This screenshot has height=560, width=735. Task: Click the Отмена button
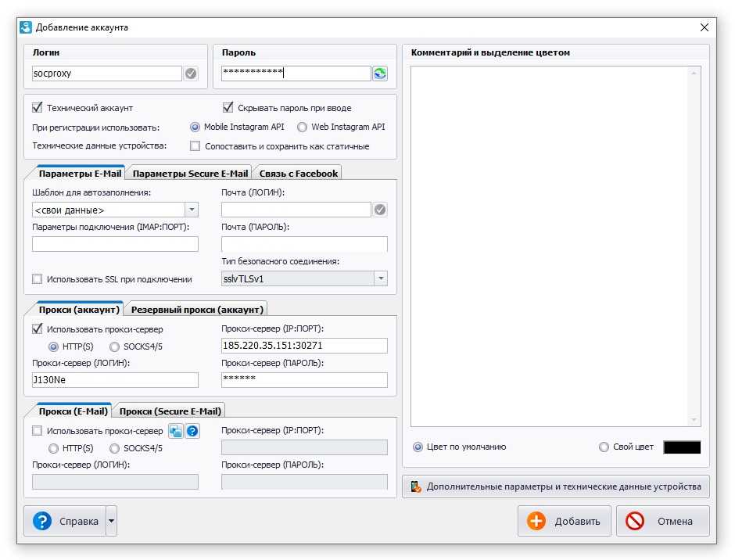point(663,522)
